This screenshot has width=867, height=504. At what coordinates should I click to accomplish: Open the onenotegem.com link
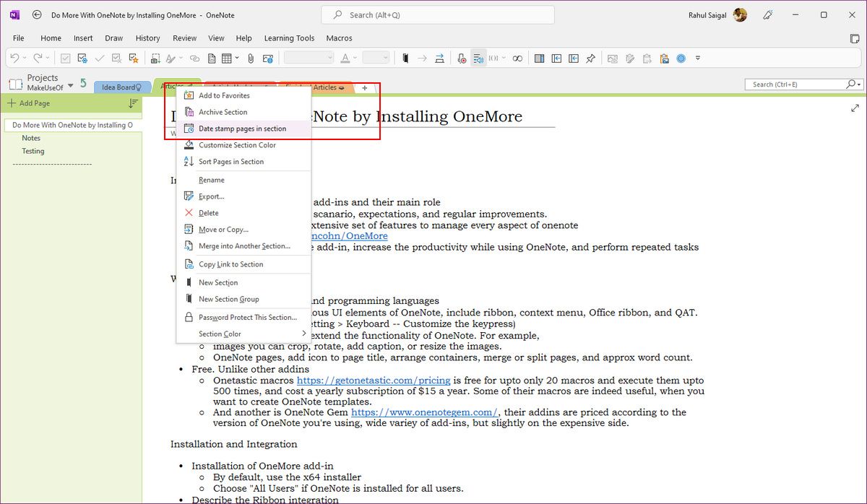[x=424, y=412]
